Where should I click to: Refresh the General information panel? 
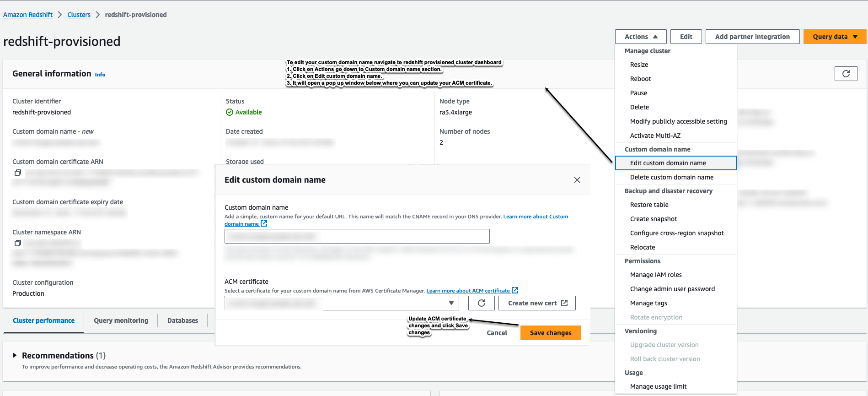click(x=846, y=74)
